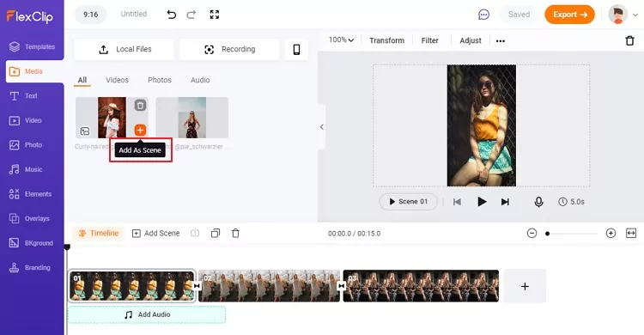Click the timeline zoom slider handle

547,234
